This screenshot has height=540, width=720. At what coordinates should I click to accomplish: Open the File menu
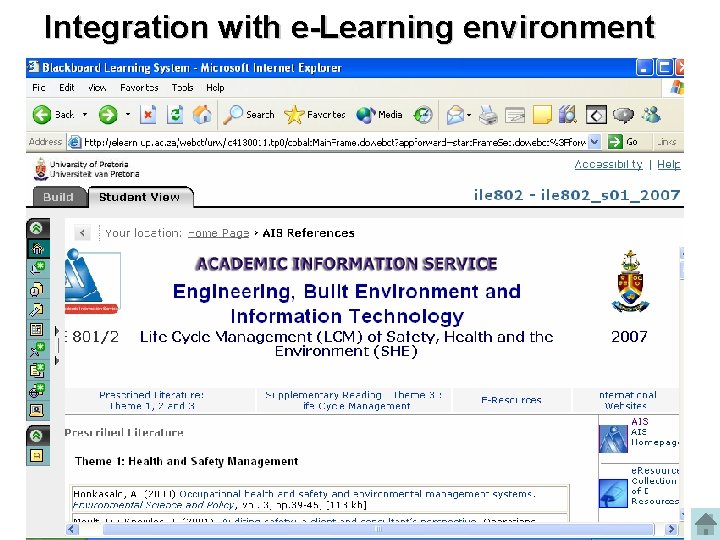39,88
